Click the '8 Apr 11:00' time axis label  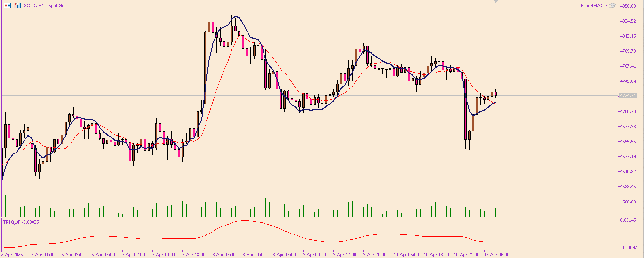(254, 255)
